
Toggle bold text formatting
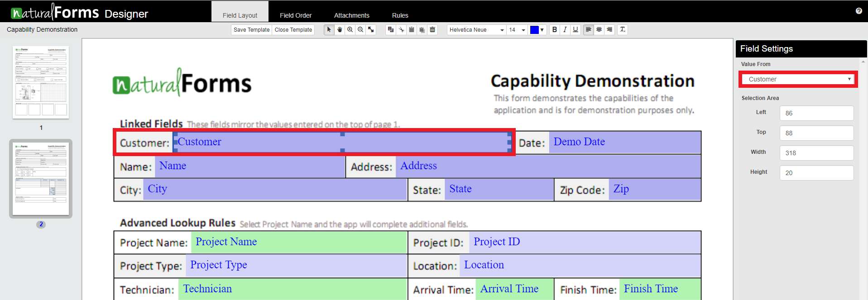(x=555, y=30)
